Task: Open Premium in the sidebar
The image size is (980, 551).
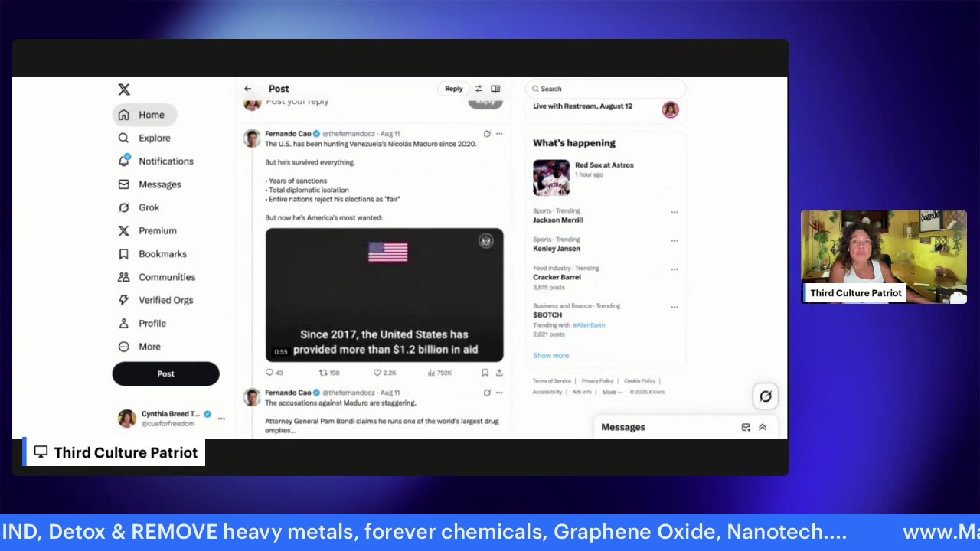Action: click(147, 230)
